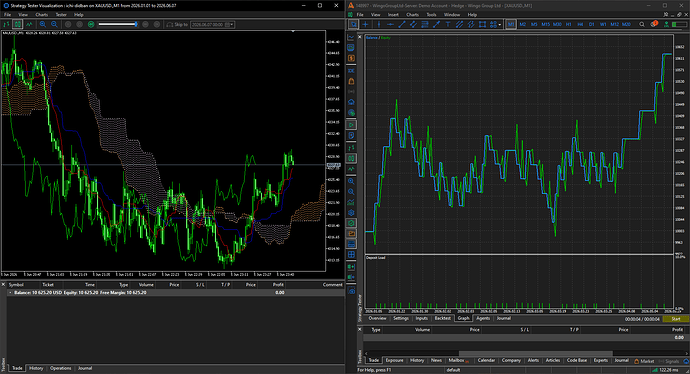Expand the objects toolbar dropdown arrow
This screenshot has height=374, width=690.
click(x=499, y=25)
